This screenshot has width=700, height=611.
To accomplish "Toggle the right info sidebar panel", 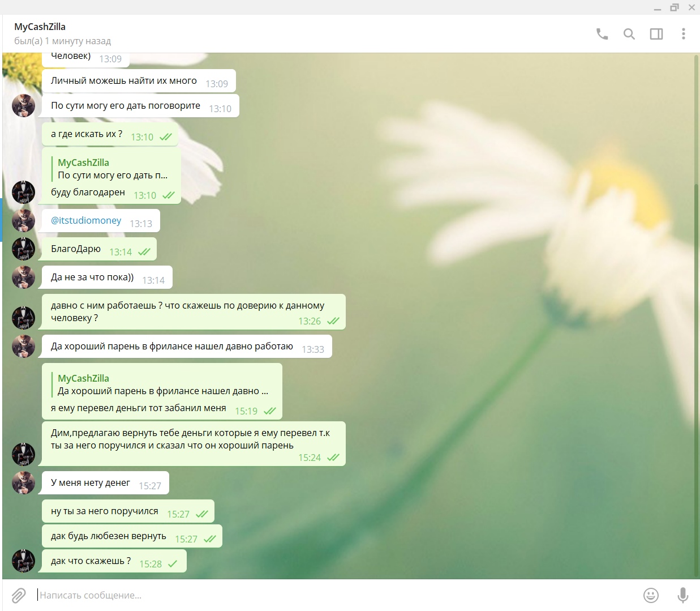I will pyautogui.click(x=656, y=34).
